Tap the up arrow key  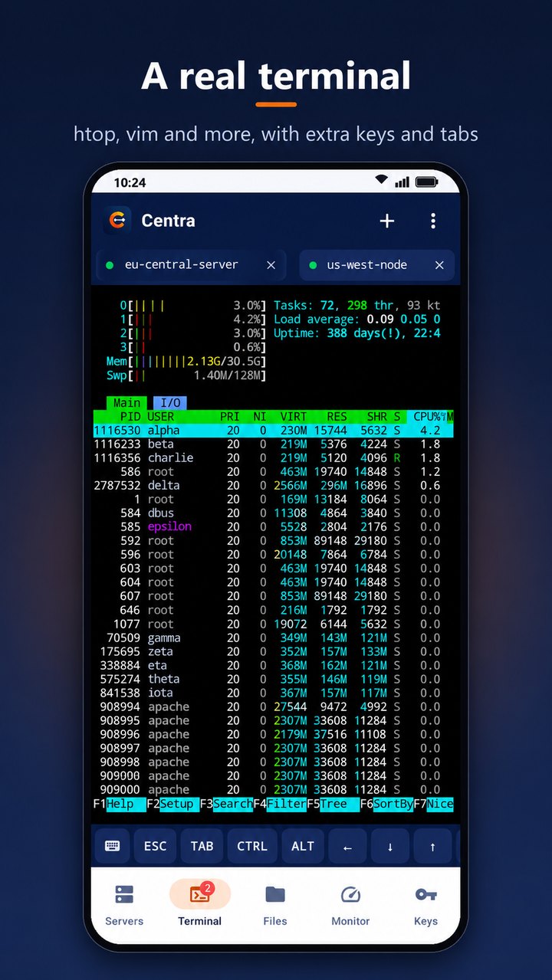point(432,846)
